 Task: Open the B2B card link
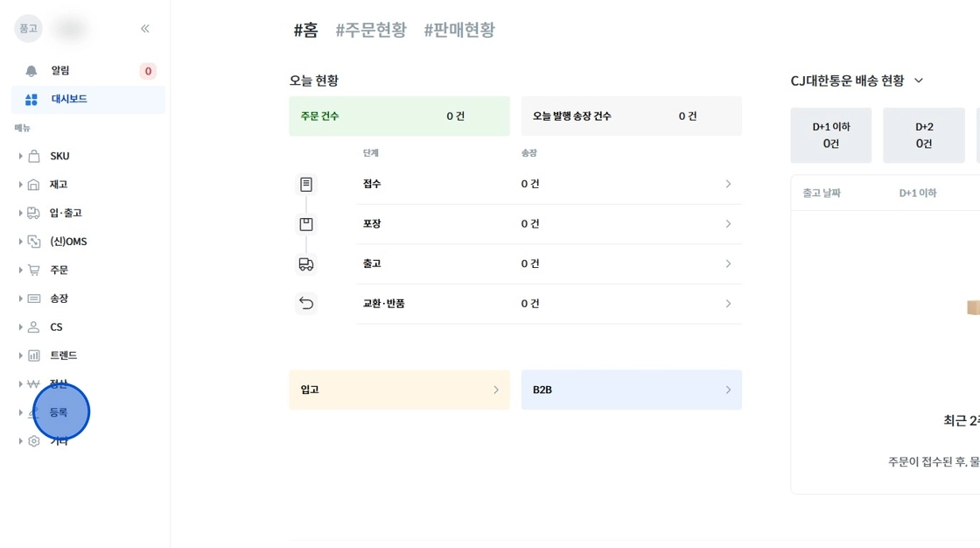pos(631,390)
